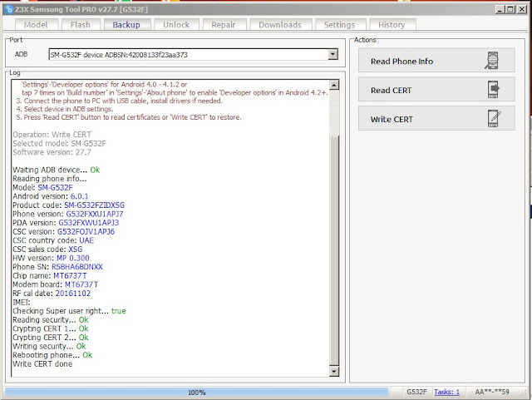Expand the ADB device dropdown arrow
The height and width of the screenshot is (400, 532).
point(333,54)
